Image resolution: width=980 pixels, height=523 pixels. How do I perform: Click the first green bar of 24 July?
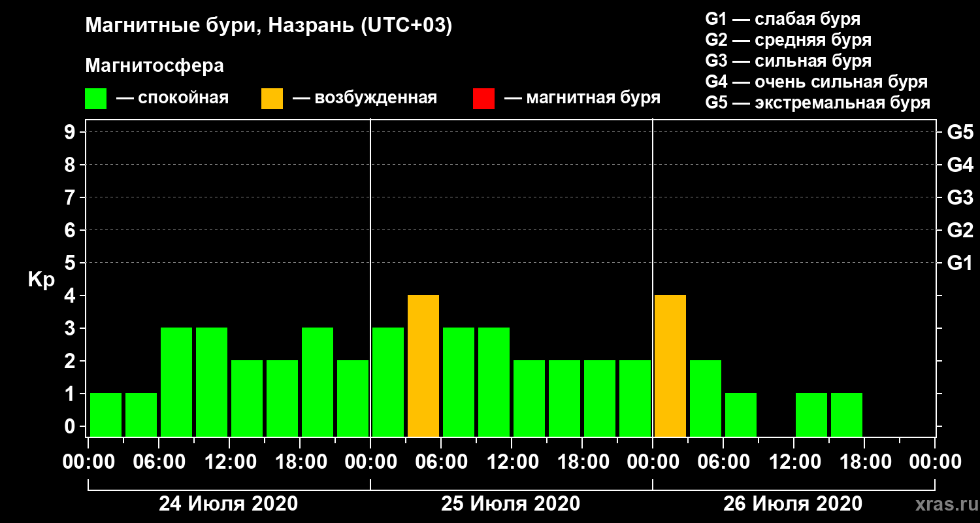106,414
